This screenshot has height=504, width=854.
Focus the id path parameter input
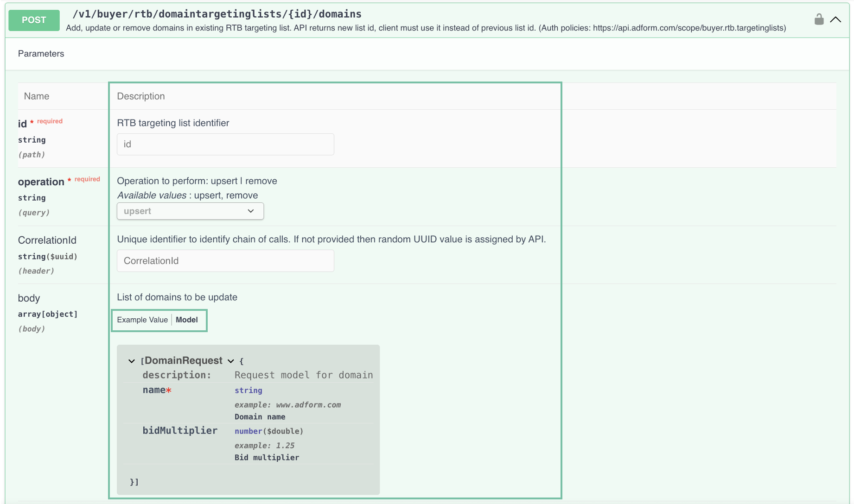tap(225, 144)
